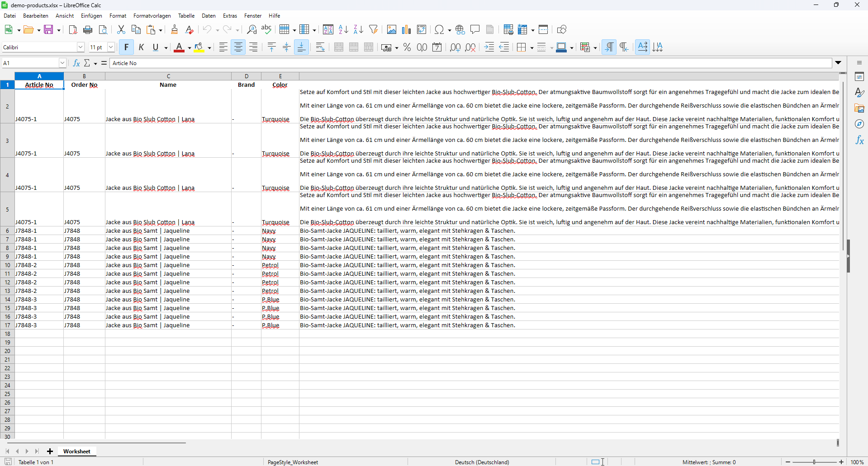This screenshot has height=466, width=868.
Task: Insert hyperlink icon
Action: click(x=460, y=30)
